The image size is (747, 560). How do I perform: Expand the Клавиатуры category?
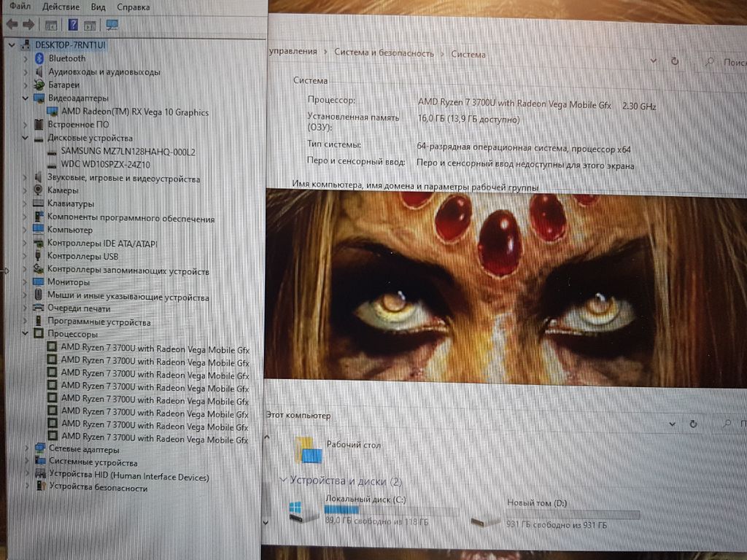[25, 203]
